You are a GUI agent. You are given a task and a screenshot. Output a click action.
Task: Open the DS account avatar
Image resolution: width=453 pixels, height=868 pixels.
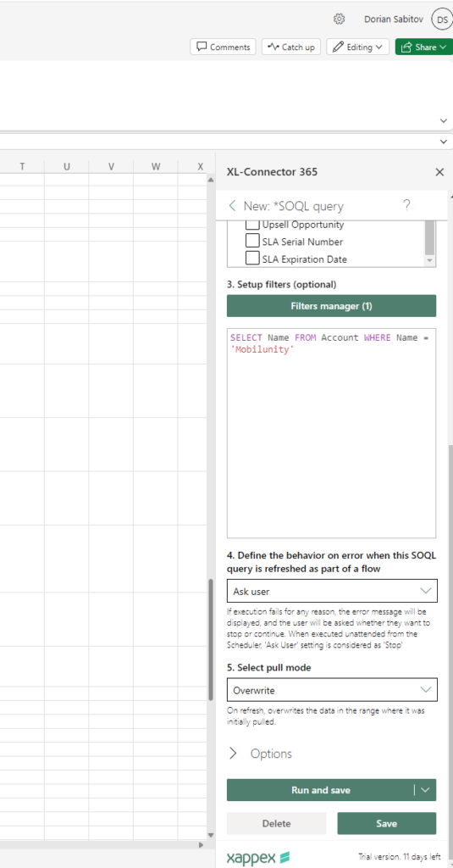[441, 19]
